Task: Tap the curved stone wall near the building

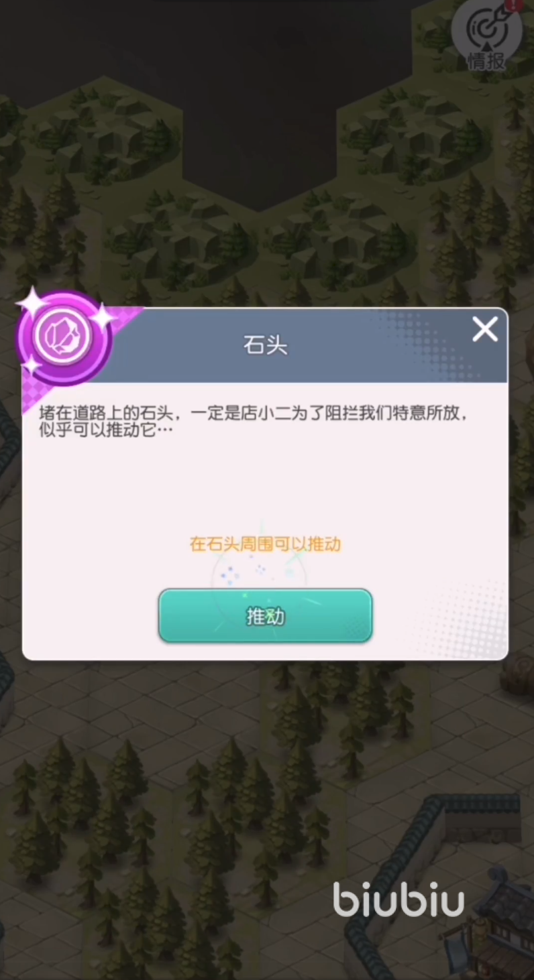Action: [x=403, y=865]
